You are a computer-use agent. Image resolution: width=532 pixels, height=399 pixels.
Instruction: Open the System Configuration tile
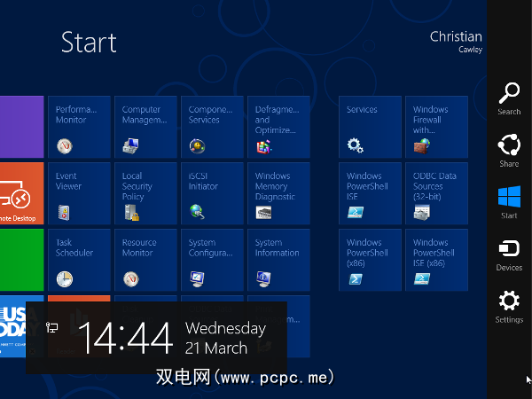213,260
